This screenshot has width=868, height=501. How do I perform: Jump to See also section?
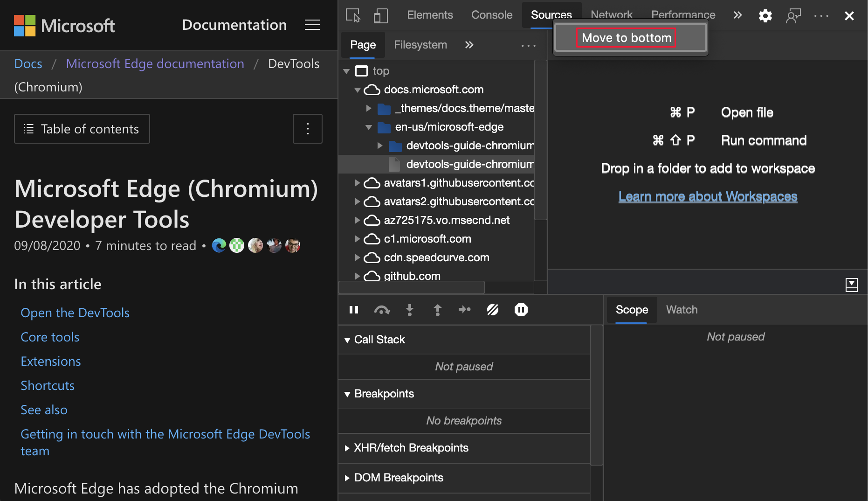click(44, 410)
